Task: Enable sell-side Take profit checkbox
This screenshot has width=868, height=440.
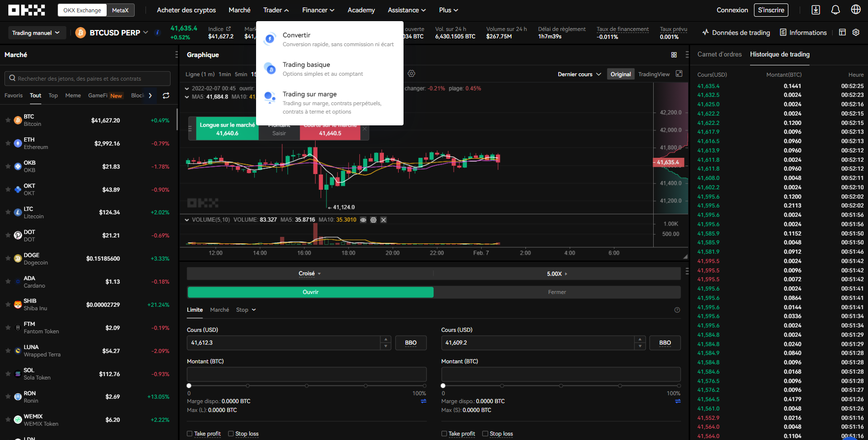Action: tap(444, 434)
